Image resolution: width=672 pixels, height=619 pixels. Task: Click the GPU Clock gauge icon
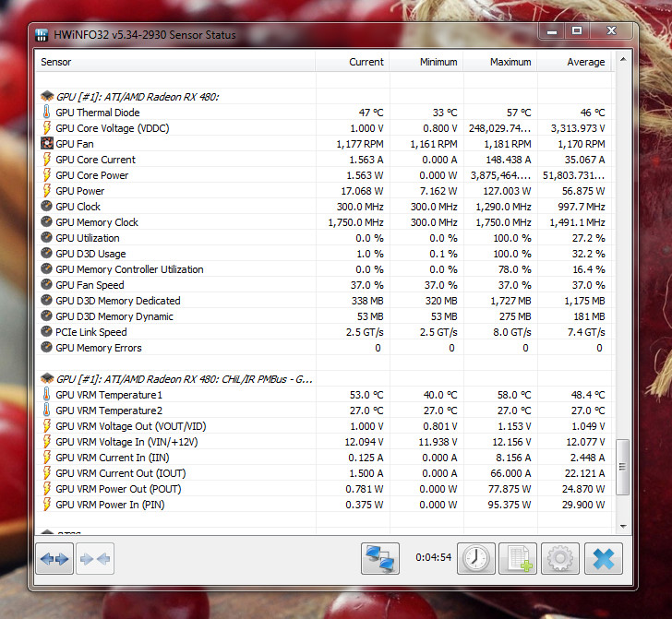pyautogui.click(x=46, y=206)
